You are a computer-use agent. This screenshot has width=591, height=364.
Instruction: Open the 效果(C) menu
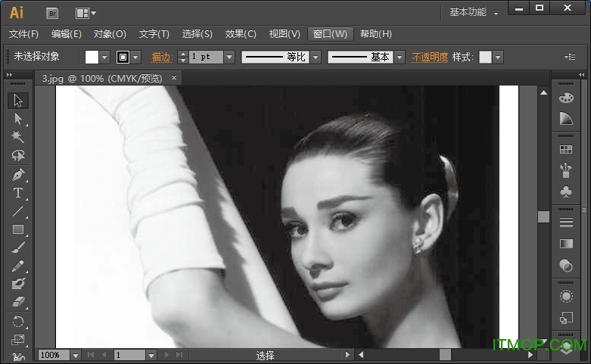(x=241, y=34)
